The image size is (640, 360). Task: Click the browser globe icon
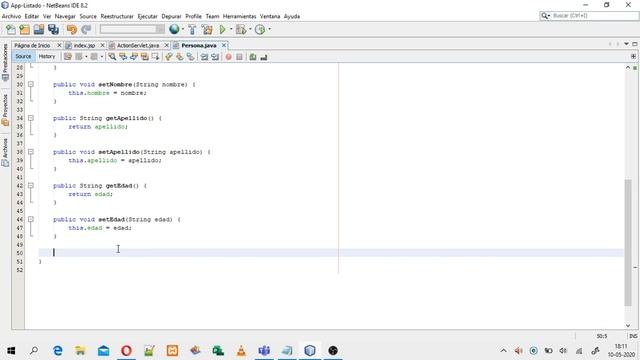click(x=174, y=29)
